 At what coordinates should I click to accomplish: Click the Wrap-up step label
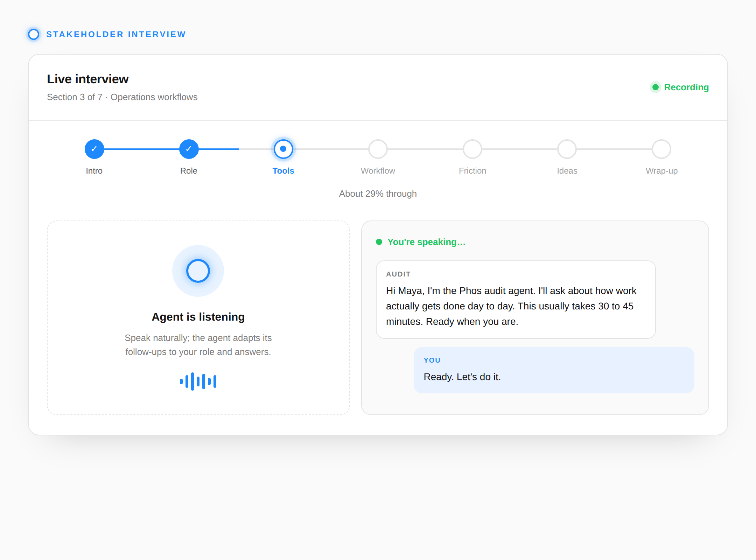pyautogui.click(x=661, y=171)
